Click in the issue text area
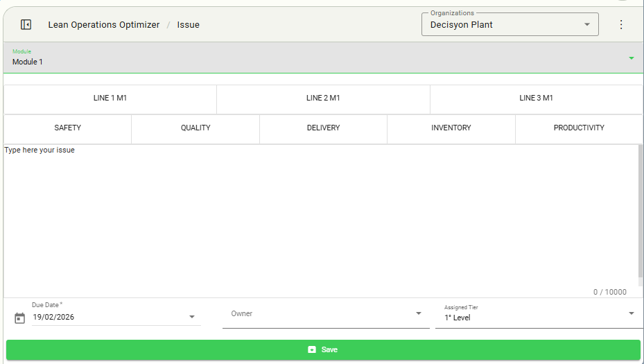The height and width of the screenshot is (364, 644). pyautogui.click(x=319, y=215)
